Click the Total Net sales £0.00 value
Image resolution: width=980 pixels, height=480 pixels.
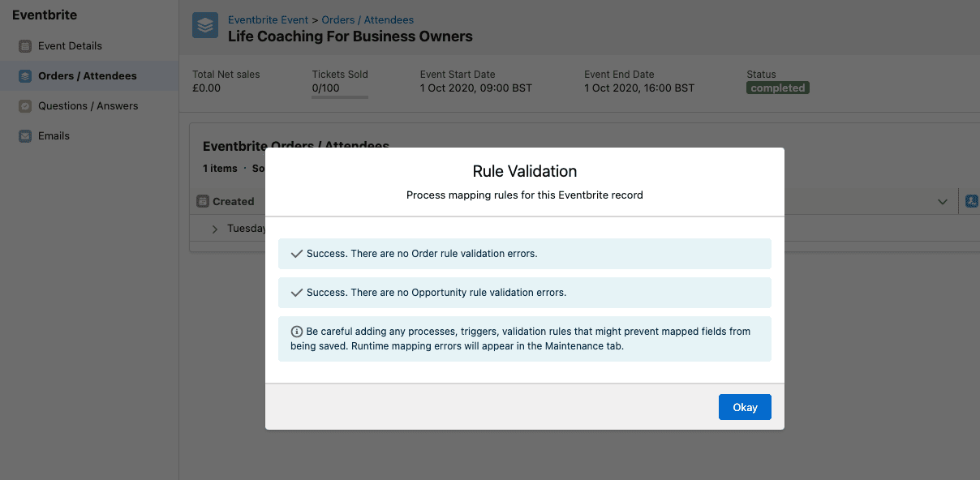[x=206, y=88]
